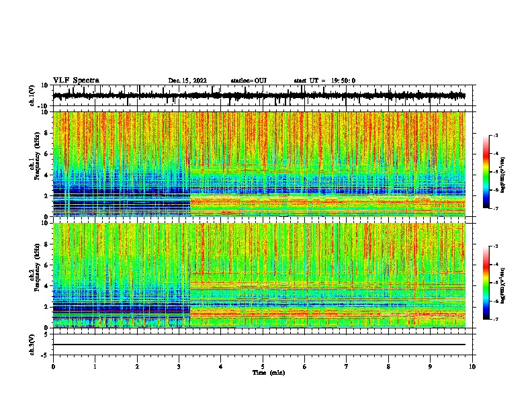The image size is (532, 411).
Task: Click the ch.2 colorbar "log(PSD)(V²/Hz)" label
Action: tap(503, 285)
